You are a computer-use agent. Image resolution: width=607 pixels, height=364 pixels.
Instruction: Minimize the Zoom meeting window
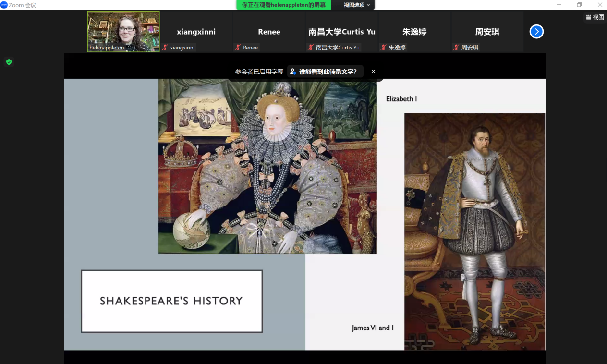coord(559,5)
